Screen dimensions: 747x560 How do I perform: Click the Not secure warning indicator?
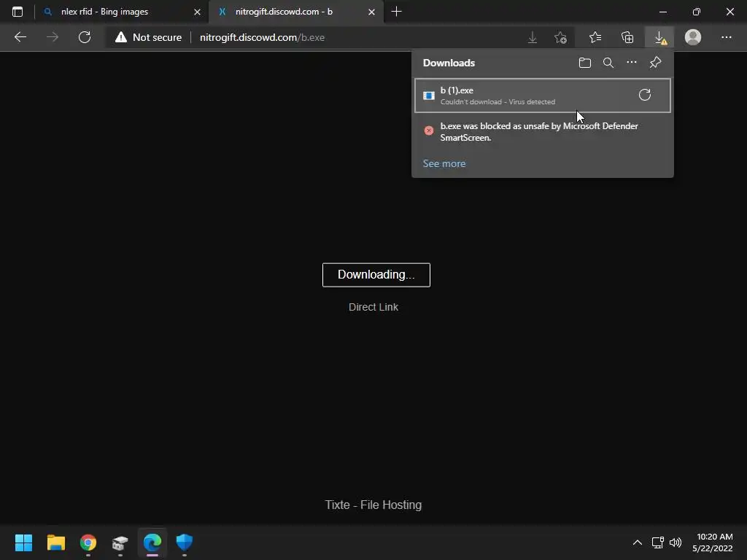pos(149,37)
